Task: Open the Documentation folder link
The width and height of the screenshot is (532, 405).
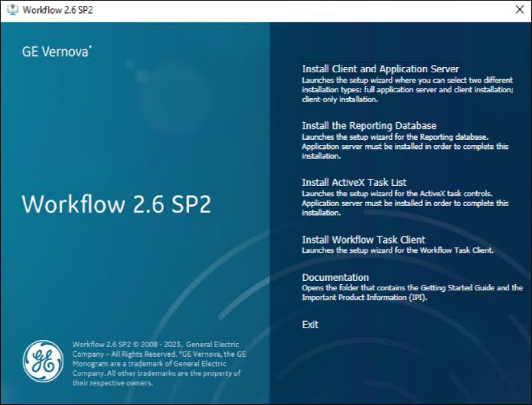Action: click(x=335, y=278)
